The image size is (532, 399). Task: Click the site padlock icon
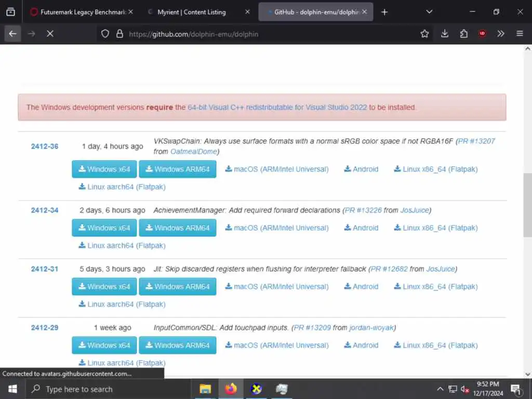coord(119,34)
